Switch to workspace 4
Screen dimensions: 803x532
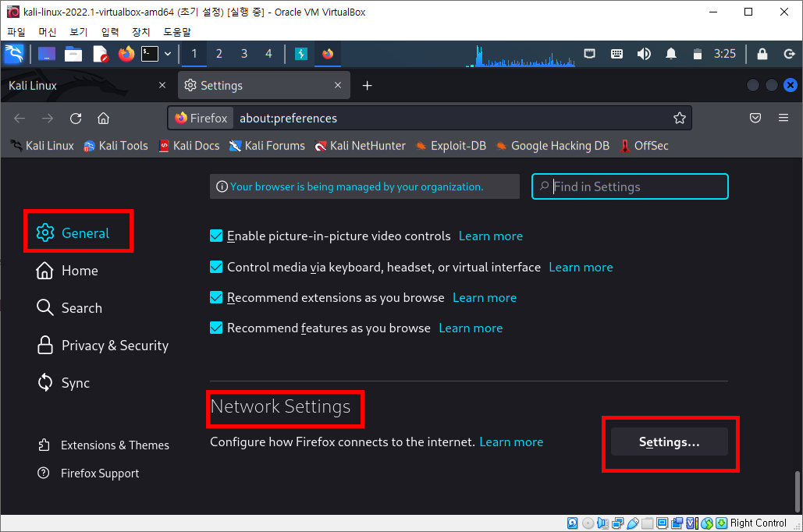point(269,54)
